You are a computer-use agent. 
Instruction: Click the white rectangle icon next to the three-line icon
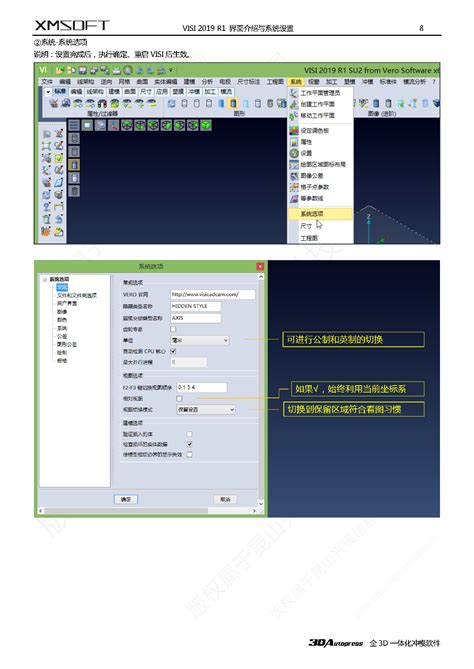tap(87, 125)
